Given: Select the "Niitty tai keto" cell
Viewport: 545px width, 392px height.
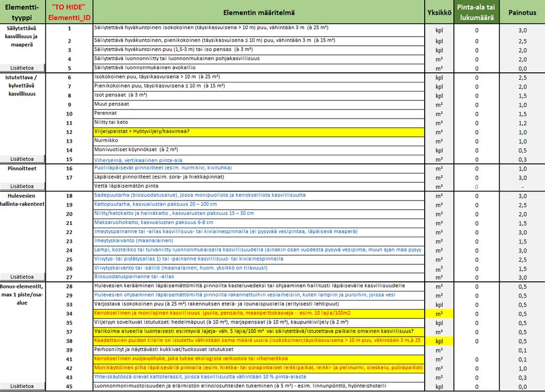Looking at the screenshot, I should 259,122.
